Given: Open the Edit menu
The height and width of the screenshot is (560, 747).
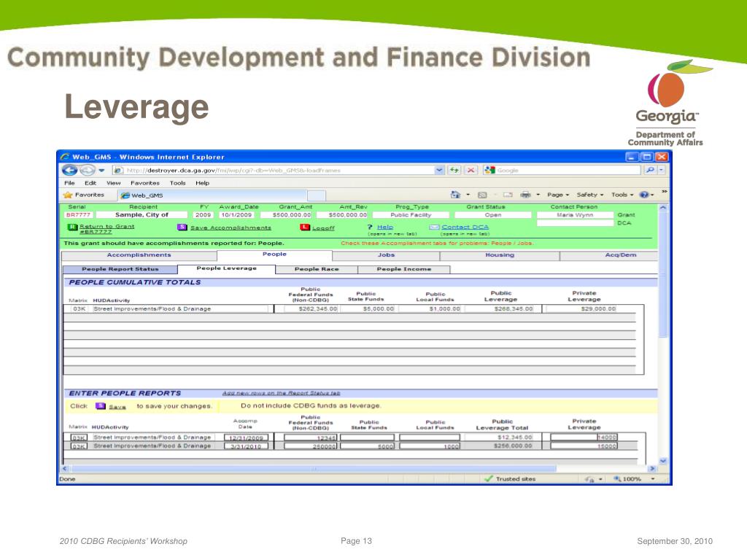Looking at the screenshot, I should (x=90, y=183).
